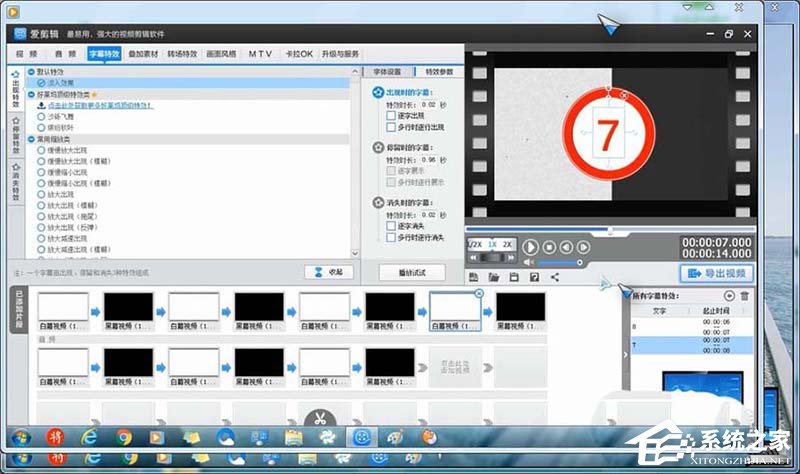This screenshot has width=800, height=474.
Task: Click the fast-forward double-arrow icon
Action: 511,258
